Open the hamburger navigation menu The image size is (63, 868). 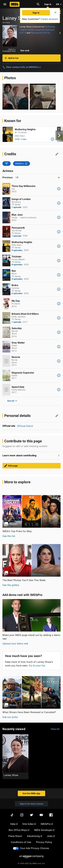4,4
